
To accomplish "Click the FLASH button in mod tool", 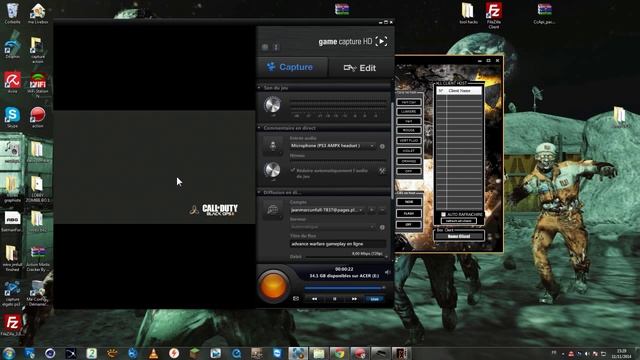I will (x=409, y=213).
